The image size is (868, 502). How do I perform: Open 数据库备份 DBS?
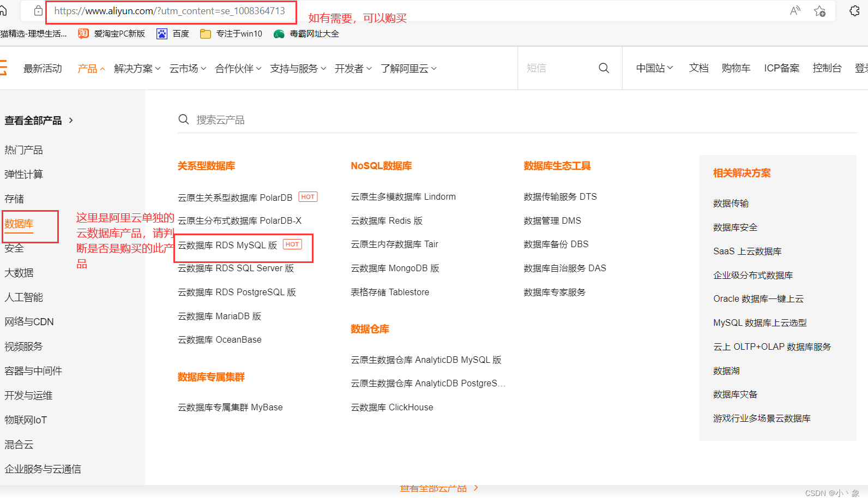click(556, 244)
